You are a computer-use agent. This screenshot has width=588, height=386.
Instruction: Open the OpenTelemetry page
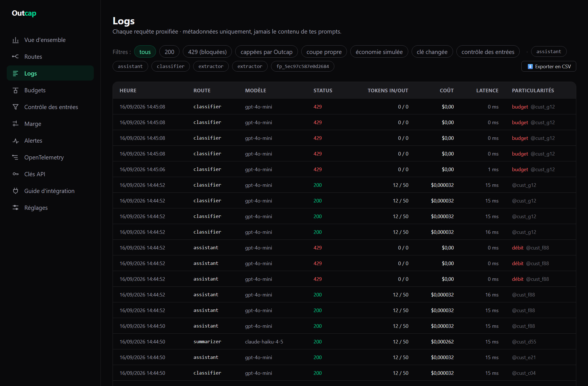[50, 157]
